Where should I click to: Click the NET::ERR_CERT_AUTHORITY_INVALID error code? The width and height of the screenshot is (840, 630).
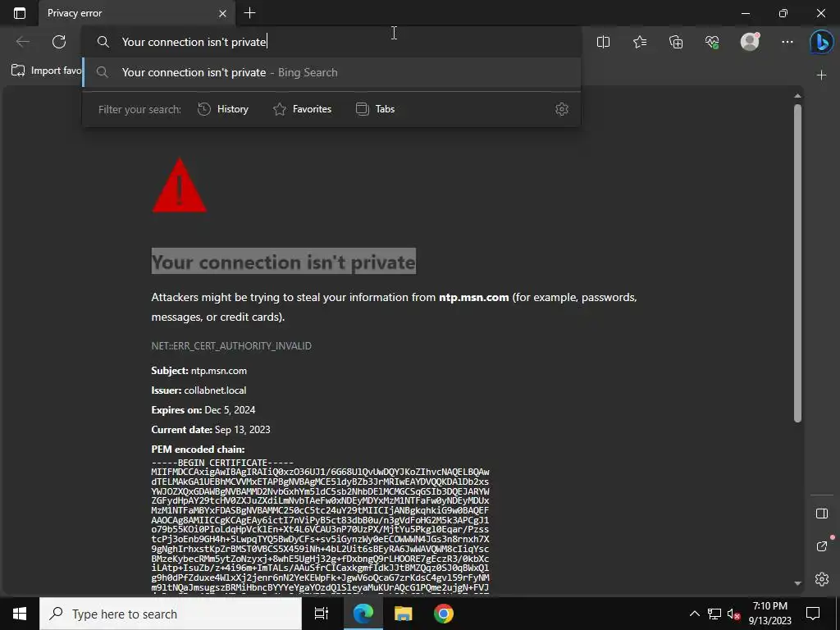(231, 346)
